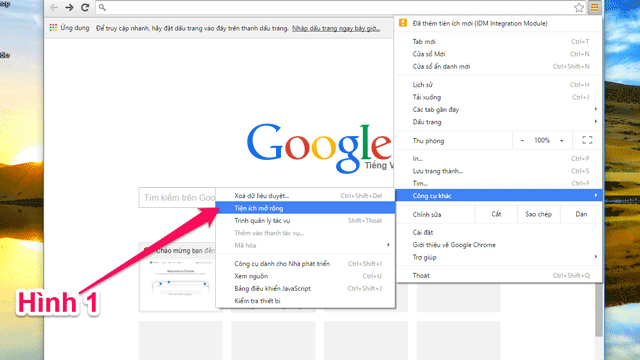Open Tiện ích mở rộng submenu item

tap(305, 208)
